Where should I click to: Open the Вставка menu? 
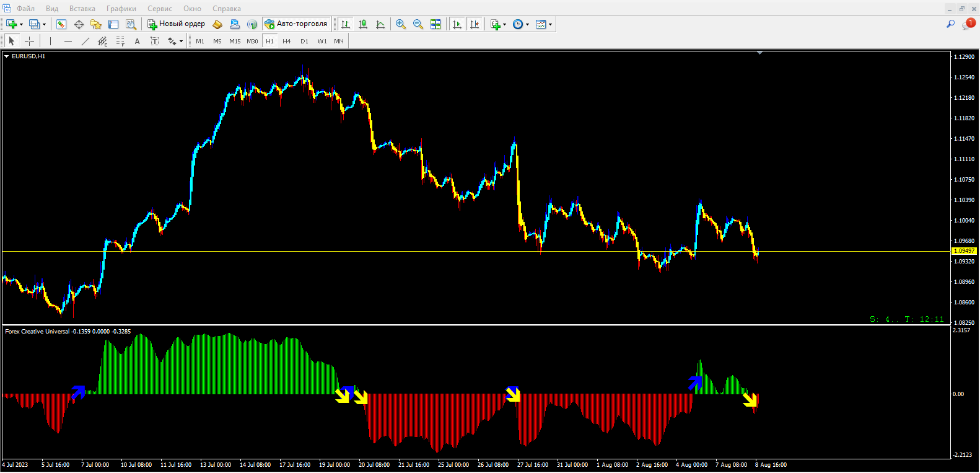(x=82, y=9)
